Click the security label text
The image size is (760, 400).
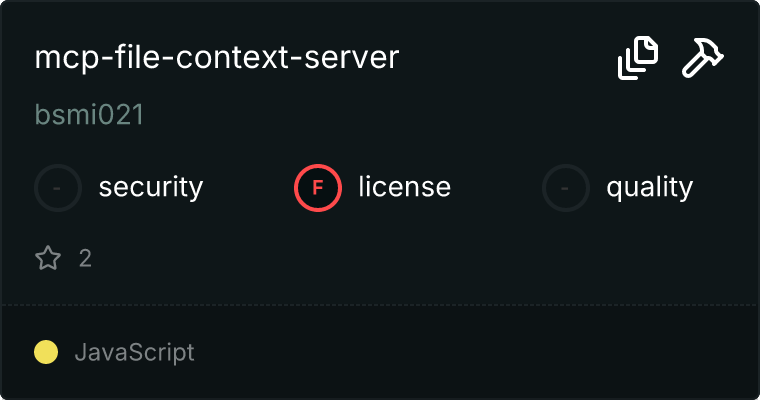click(151, 187)
